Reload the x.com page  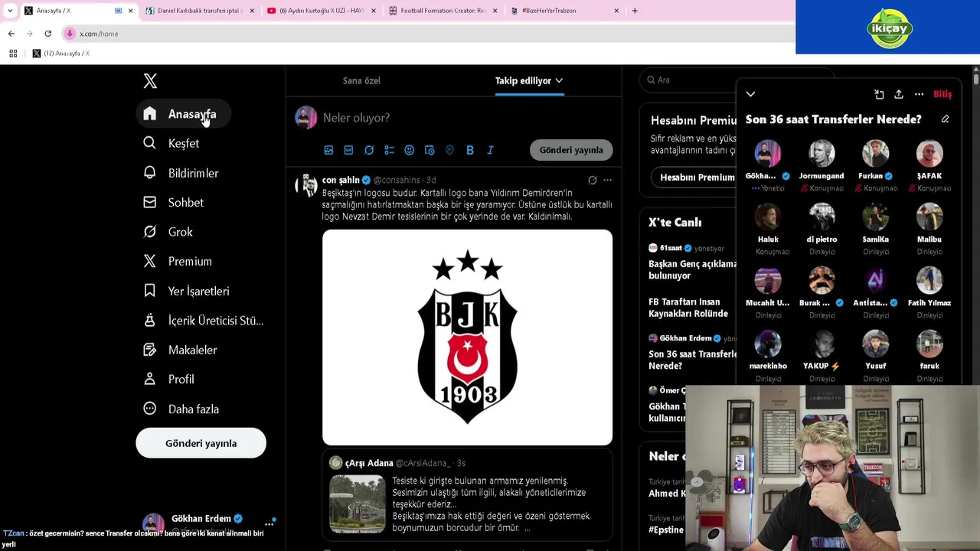(47, 34)
